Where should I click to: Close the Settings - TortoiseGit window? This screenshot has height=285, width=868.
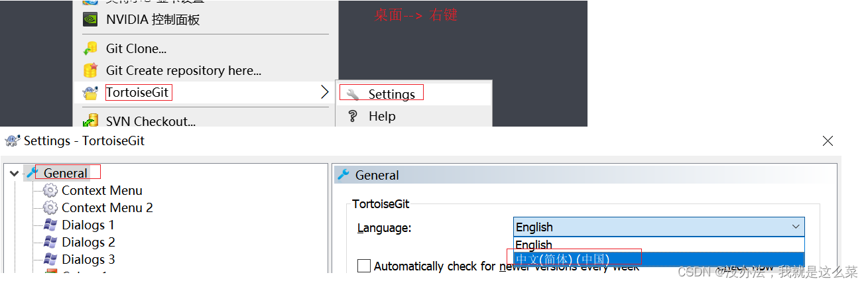(x=828, y=141)
